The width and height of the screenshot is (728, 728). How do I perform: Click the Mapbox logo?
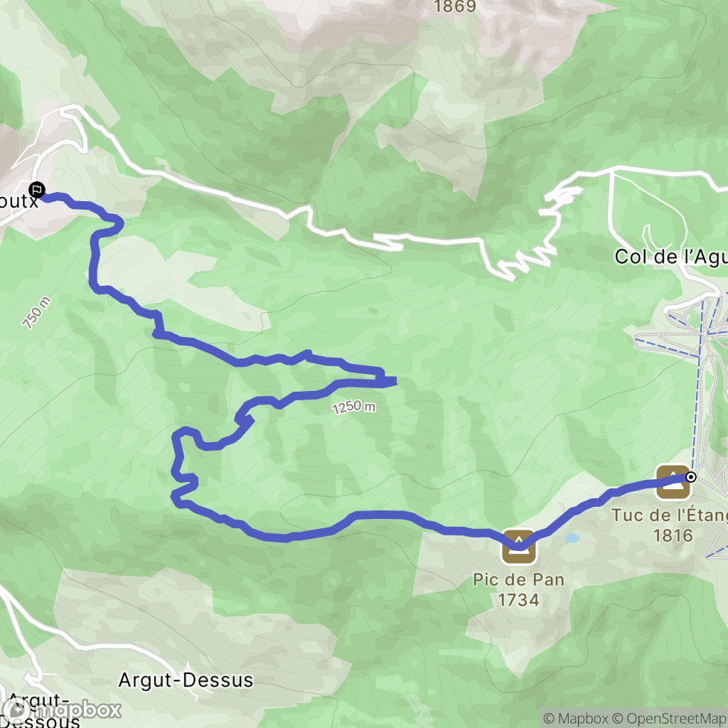tap(61, 710)
